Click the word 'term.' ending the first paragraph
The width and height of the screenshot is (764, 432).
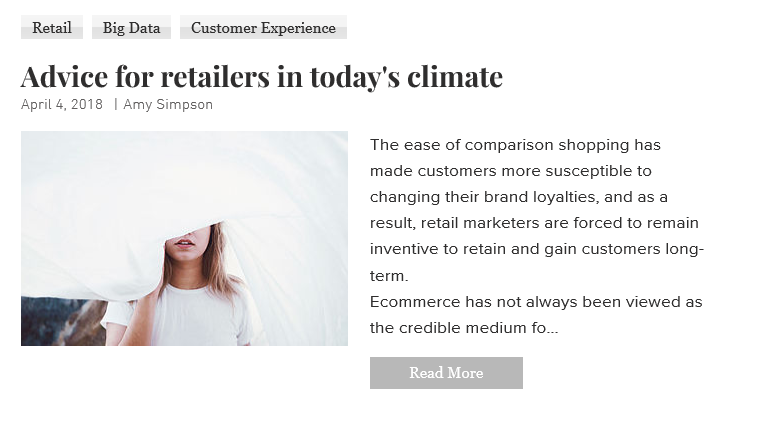pyautogui.click(x=389, y=276)
